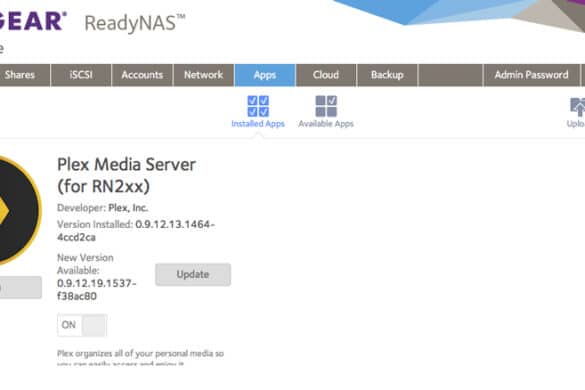Click the NETGEAR logo
This screenshot has height=390, width=585.
pyautogui.click(x=33, y=21)
